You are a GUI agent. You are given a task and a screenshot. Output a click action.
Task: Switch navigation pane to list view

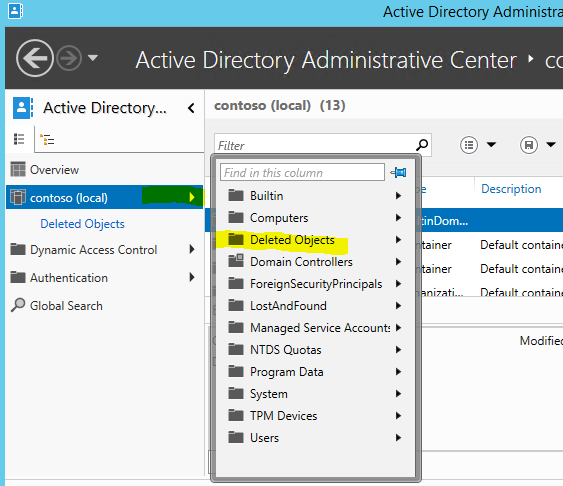[x=19, y=139]
